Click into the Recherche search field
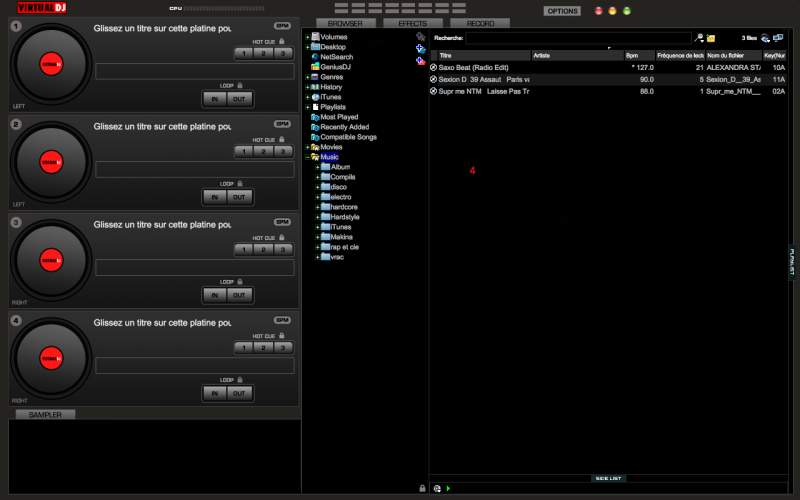The width and height of the screenshot is (800, 500). click(x=578, y=37)
